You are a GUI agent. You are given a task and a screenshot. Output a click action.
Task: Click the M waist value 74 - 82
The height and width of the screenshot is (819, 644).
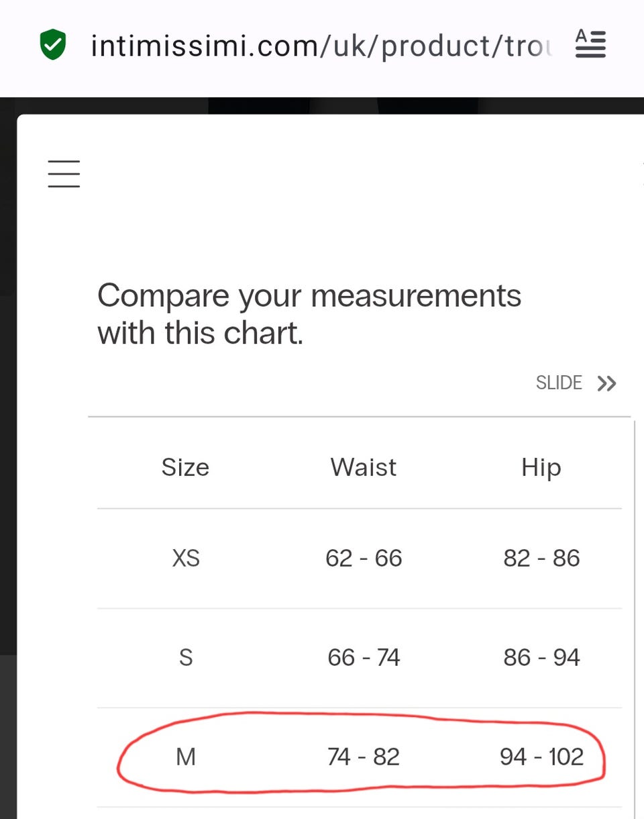tap(364, 757)
